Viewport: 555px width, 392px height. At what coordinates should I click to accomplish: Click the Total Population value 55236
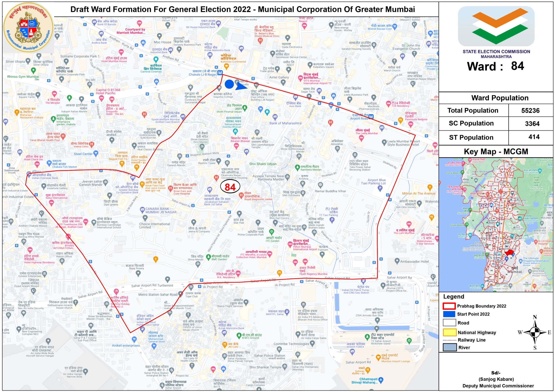click(x=530, y=111)
